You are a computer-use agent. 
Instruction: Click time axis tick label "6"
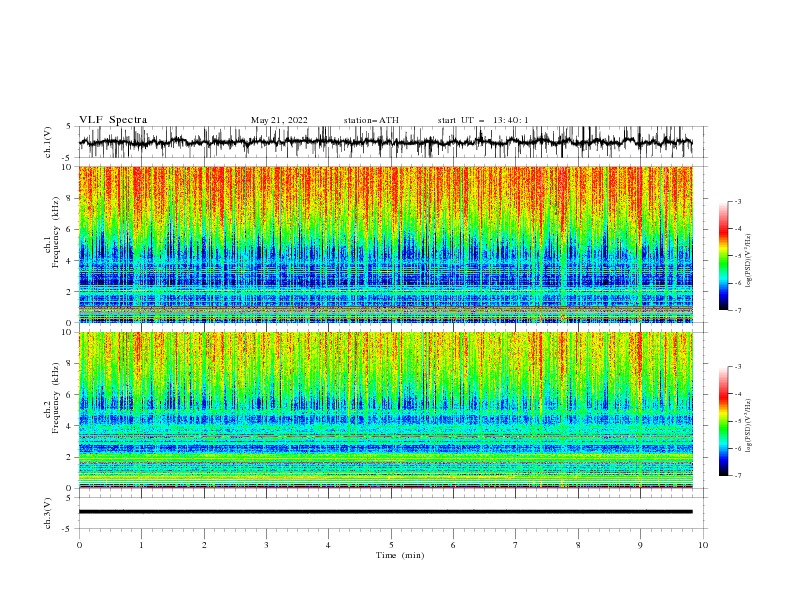(453, 545)
